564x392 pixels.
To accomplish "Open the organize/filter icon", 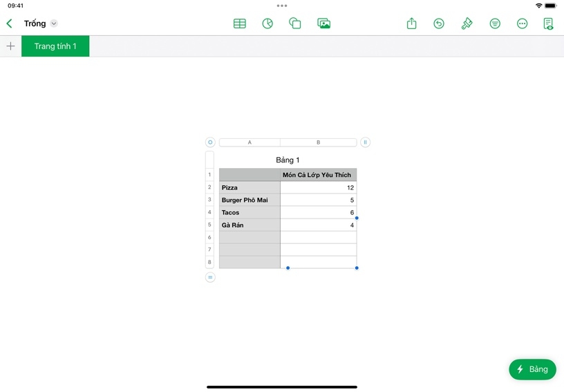I will [495, 24].
